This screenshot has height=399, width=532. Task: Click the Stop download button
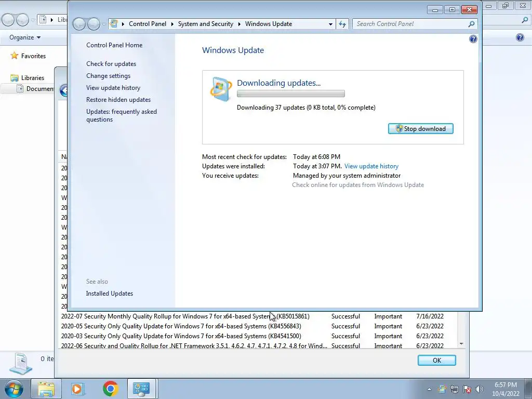pos(420,129)
